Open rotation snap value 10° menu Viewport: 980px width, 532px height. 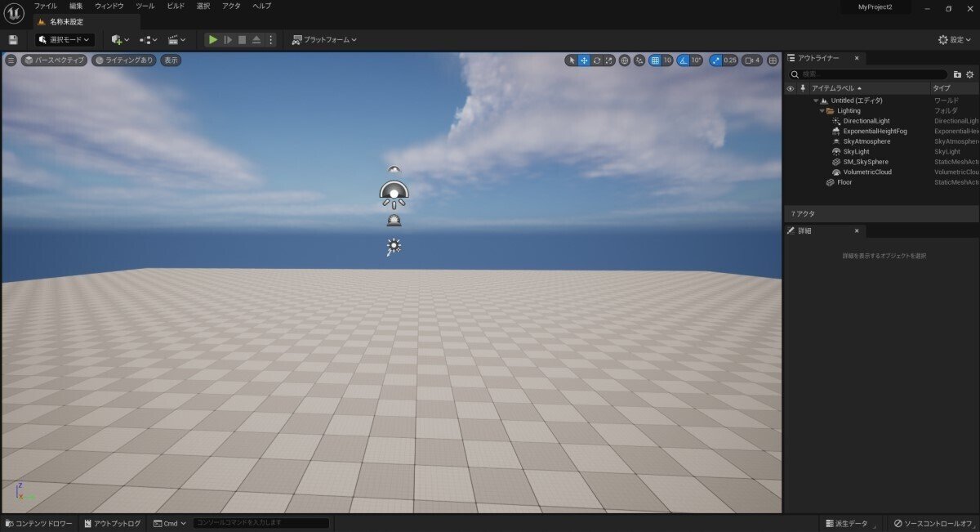pyautogui.click(x=697, y=60)
